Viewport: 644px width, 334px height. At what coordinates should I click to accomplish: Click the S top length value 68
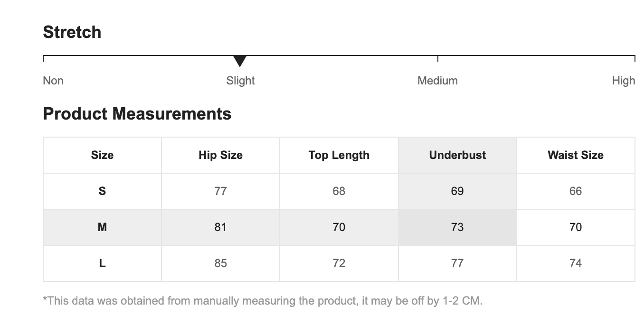tap(339, 191)
